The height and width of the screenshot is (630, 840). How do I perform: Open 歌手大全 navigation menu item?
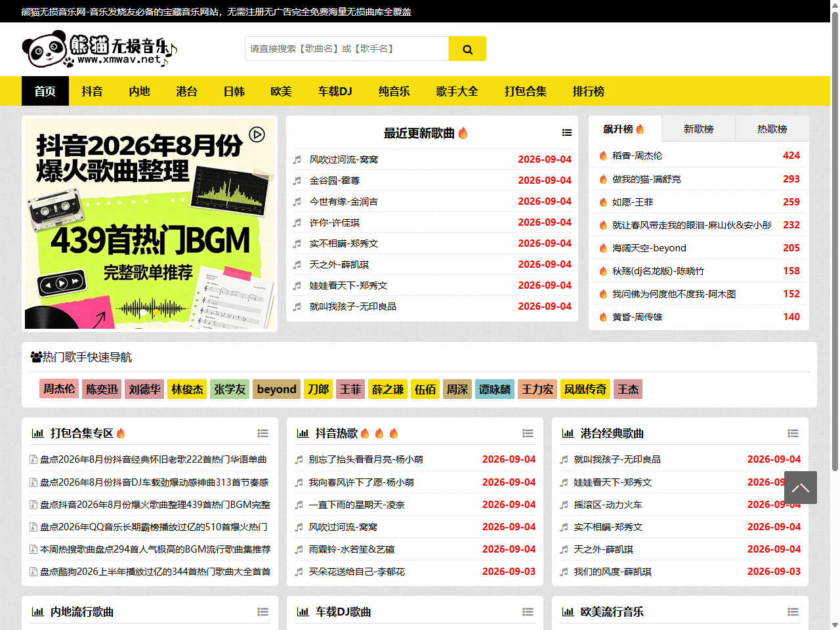point(457,91)
